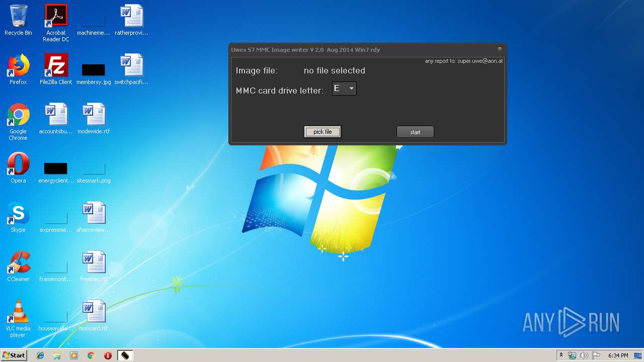Select the Skype desktop shortcut
This screenshot has width=644, height=362.
click(18, 217)
